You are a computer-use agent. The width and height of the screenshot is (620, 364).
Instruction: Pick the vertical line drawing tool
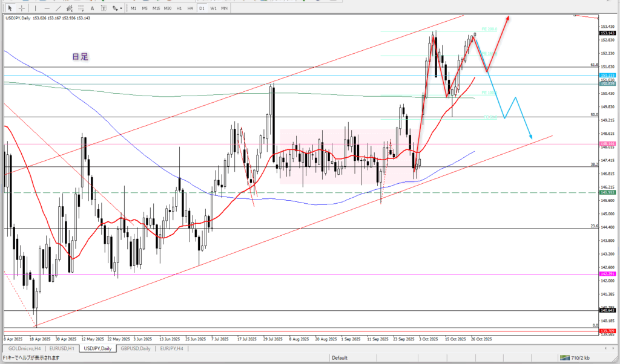point(35,8)
